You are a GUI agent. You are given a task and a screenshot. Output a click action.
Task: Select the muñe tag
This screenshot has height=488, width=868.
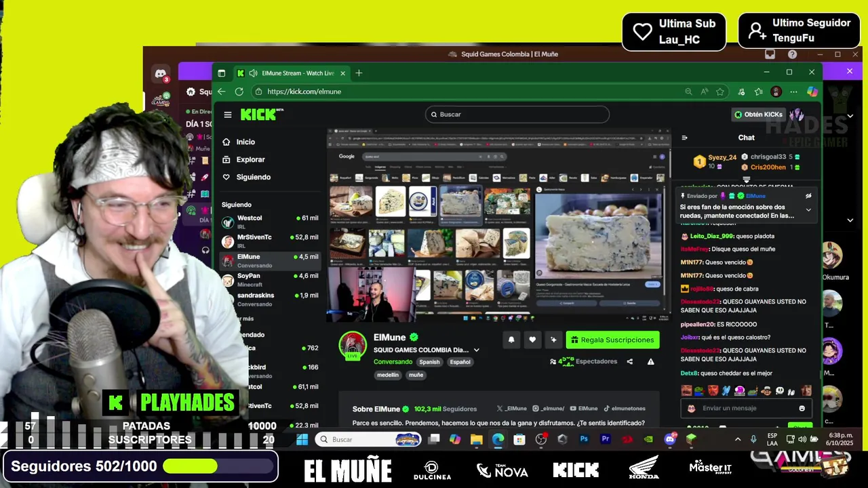pos(416,375)
